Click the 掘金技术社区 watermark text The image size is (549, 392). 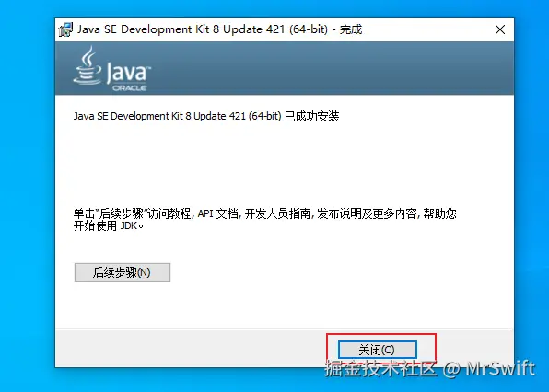pyautogui.click(x=380, y=368)
